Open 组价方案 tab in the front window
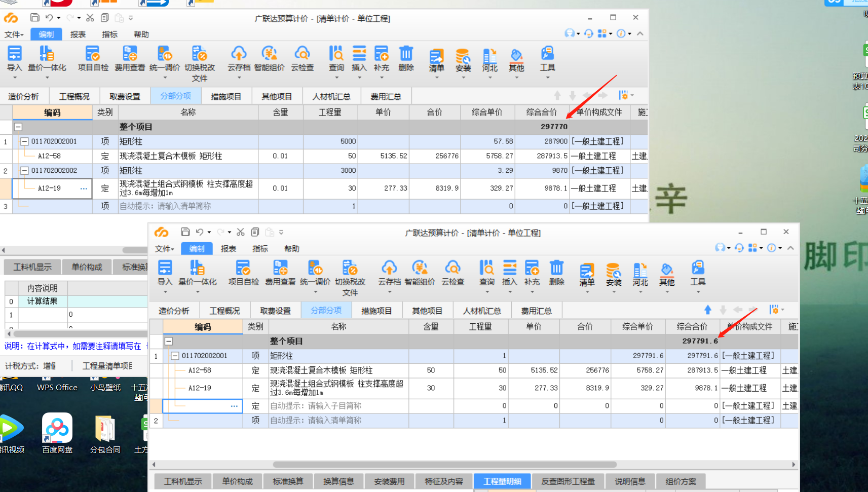The height and width of the screenshot is (492, 868). click(x=681, y=481)
